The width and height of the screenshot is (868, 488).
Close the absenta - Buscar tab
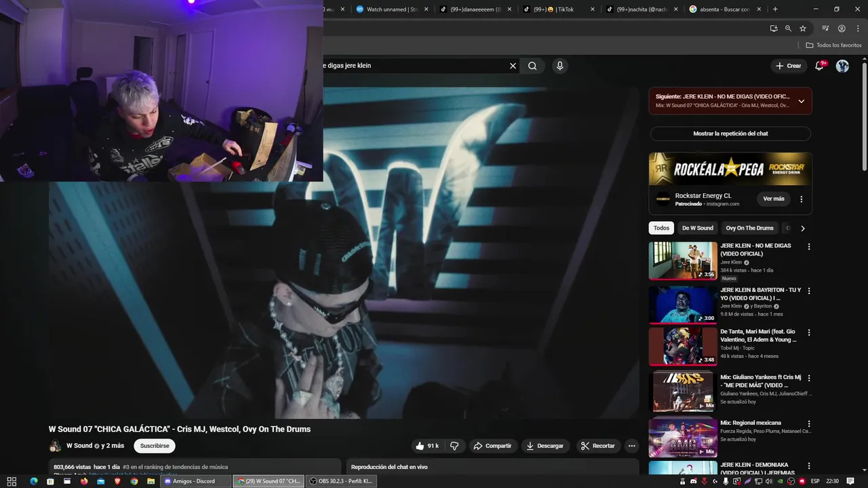759,9
